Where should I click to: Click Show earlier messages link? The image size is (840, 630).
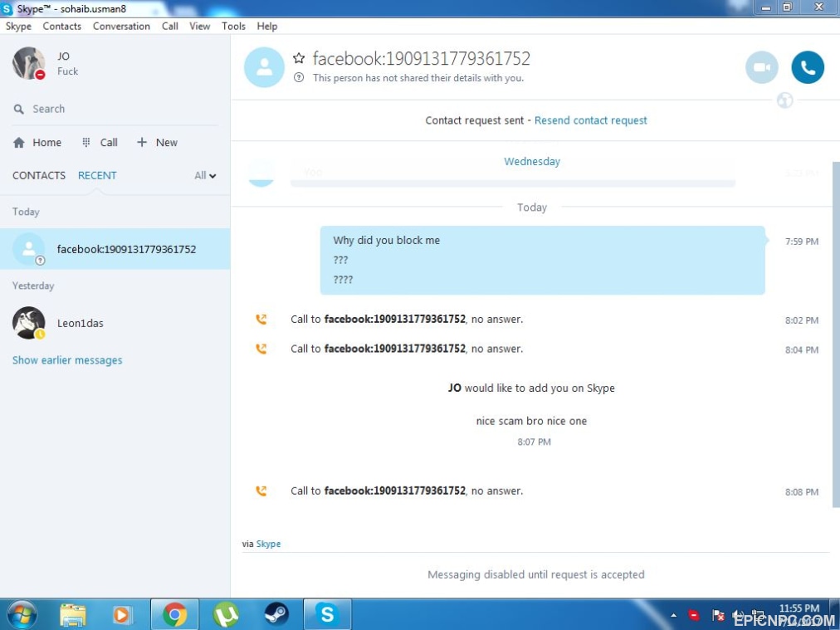point(67,360)
